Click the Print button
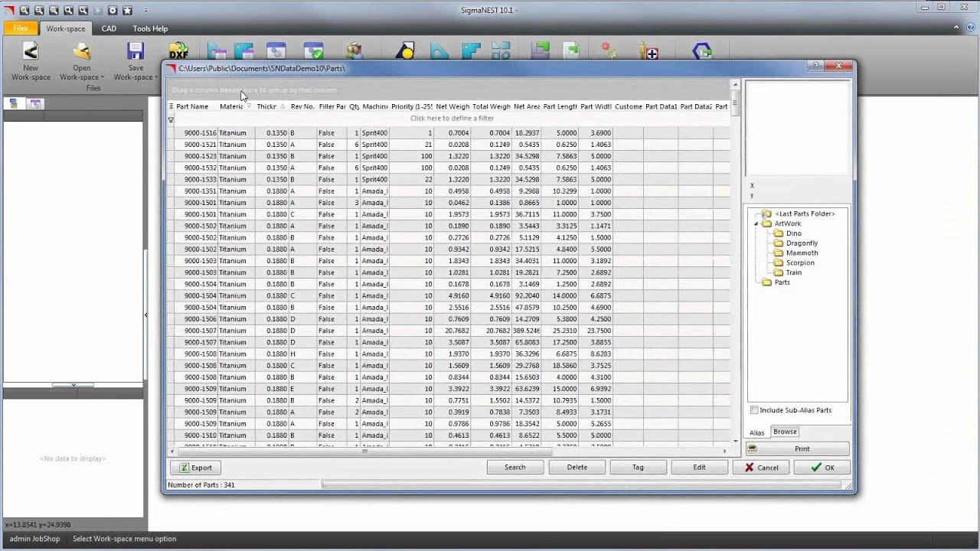The width and height of the screenshot is (980, 551). pyautogui.click(x=797, y=449)
